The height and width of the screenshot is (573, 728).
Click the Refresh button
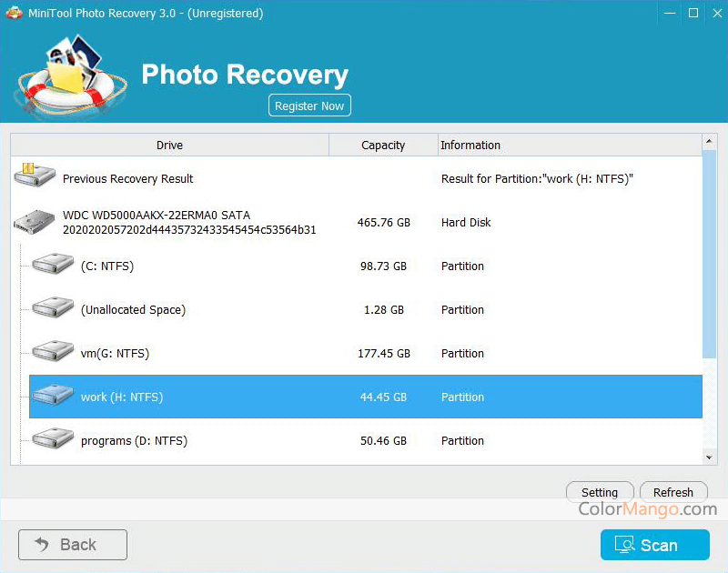click(x=673, y=491)
